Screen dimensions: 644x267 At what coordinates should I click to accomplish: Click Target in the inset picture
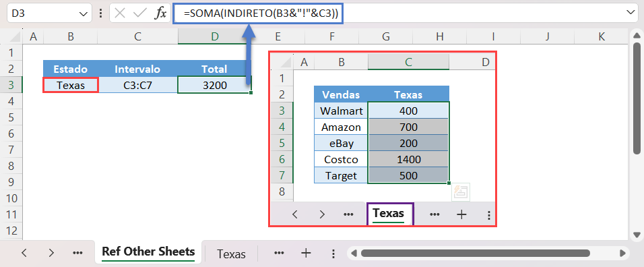(x=341, y=175)
